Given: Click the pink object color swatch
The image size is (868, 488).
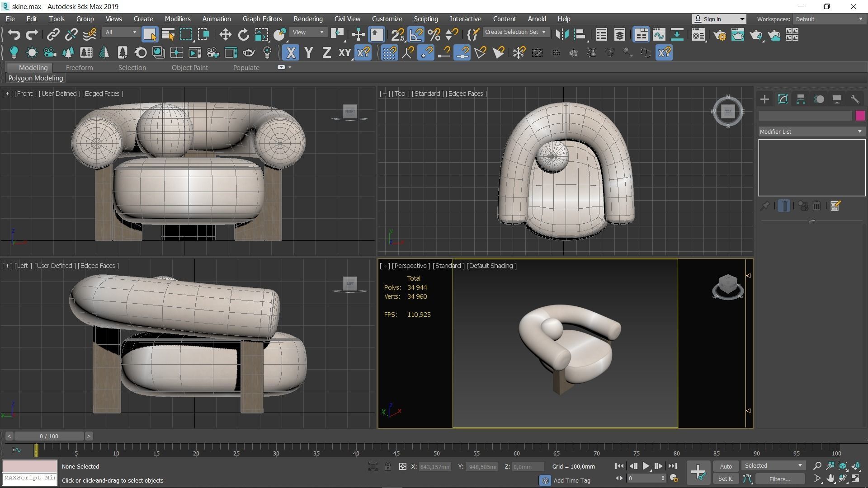Looking at the screenshot, I should [860, 116].
